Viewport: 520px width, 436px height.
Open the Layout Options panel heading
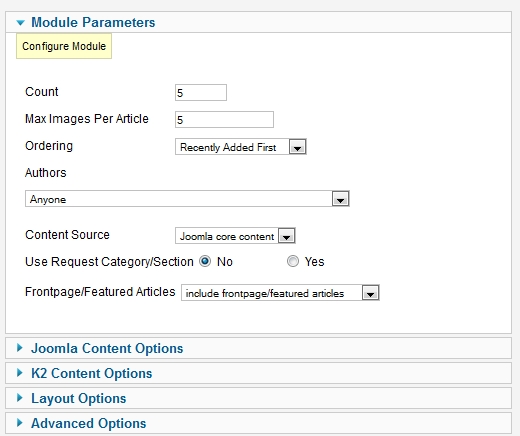click(x=79, y=398)
